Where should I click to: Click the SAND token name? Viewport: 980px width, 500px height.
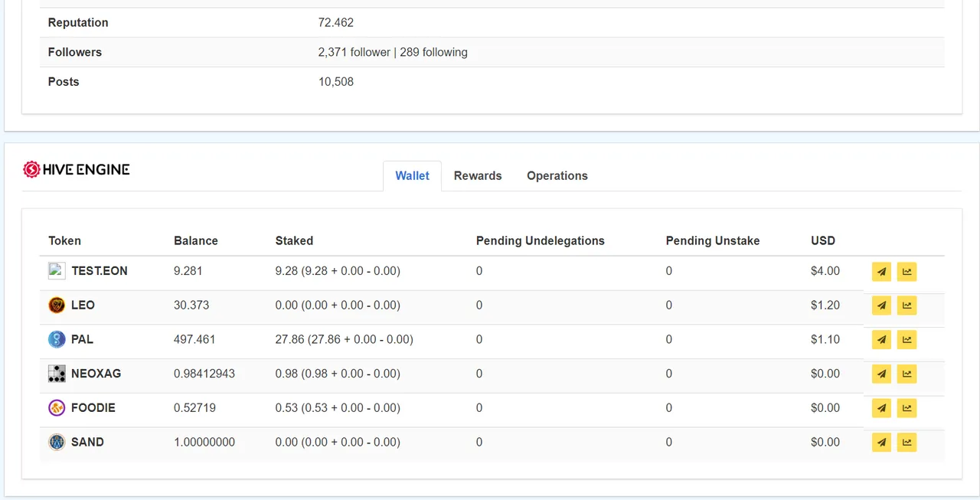[x=87, y=442]
